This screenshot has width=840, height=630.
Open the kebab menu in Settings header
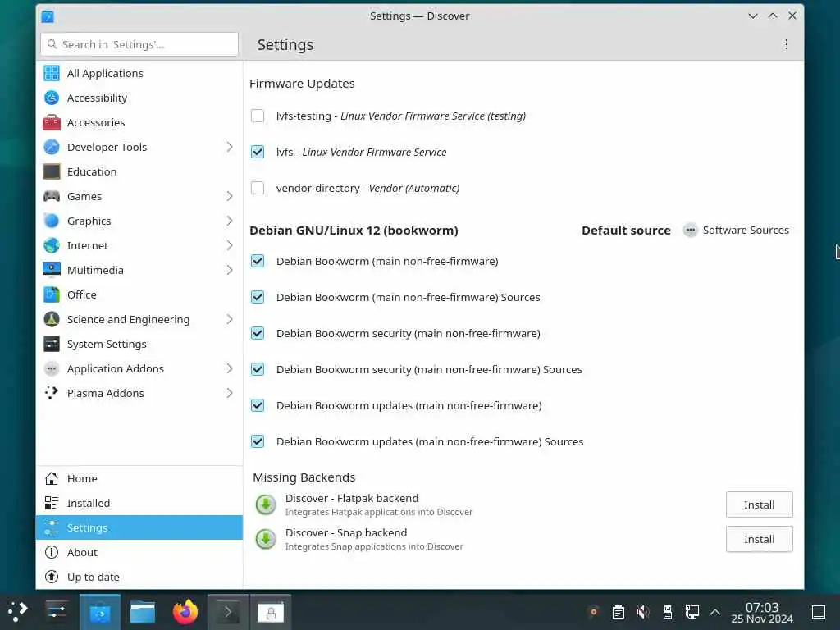click(x=786, y=44)
